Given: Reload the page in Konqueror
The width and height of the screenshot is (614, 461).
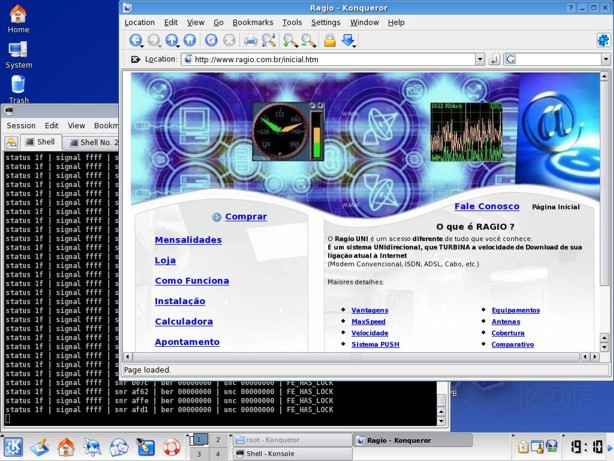Looking at the screenshot, I should click(211, 40).
